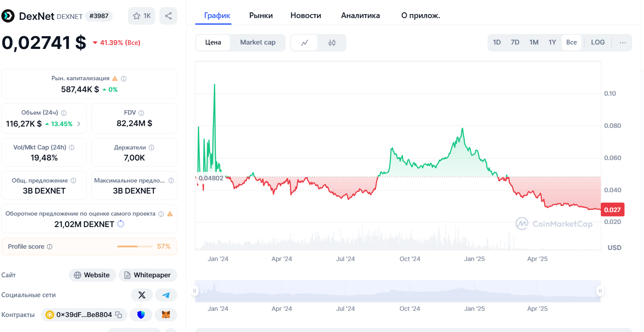The height and width of the screenshot is (332, 644).
Task: Copy the contract address icon
Action: 119,315
